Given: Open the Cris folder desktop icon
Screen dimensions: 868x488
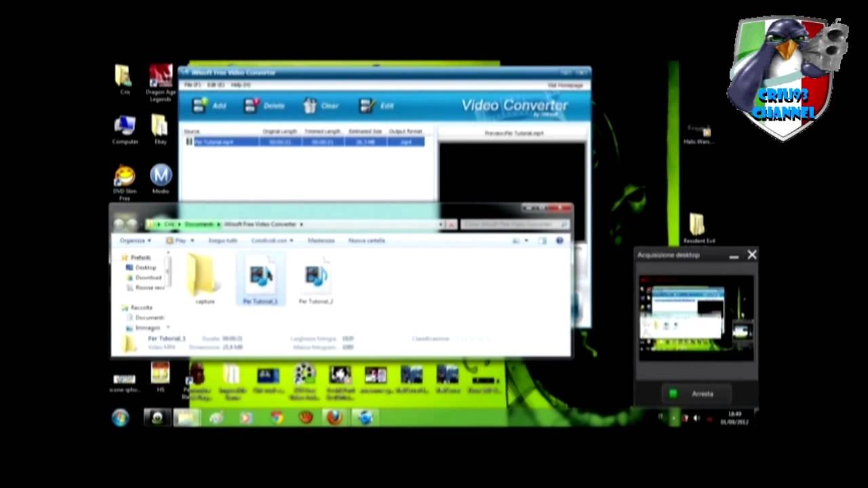Looking at the screenshot, I should coord(124,80).
